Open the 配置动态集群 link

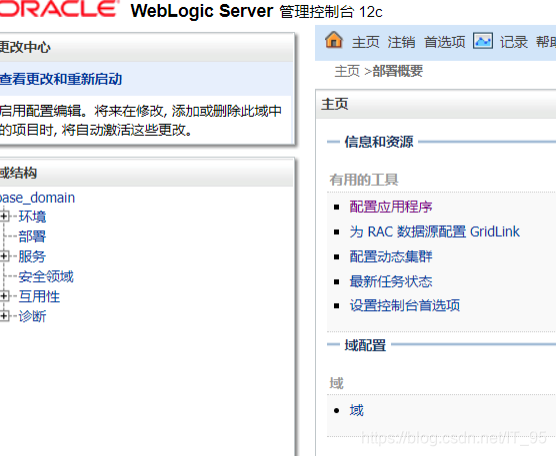tap(391, 256)
